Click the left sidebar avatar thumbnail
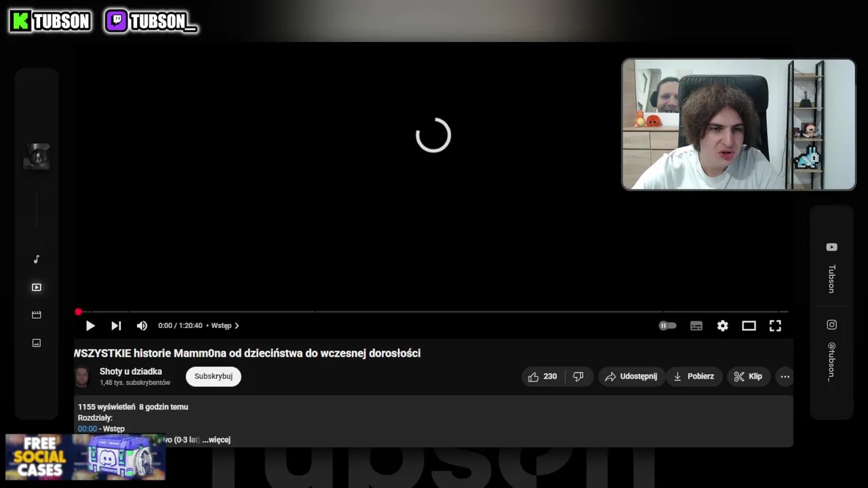The height and width of the screenshot is (488, 868). pos(37,157)
